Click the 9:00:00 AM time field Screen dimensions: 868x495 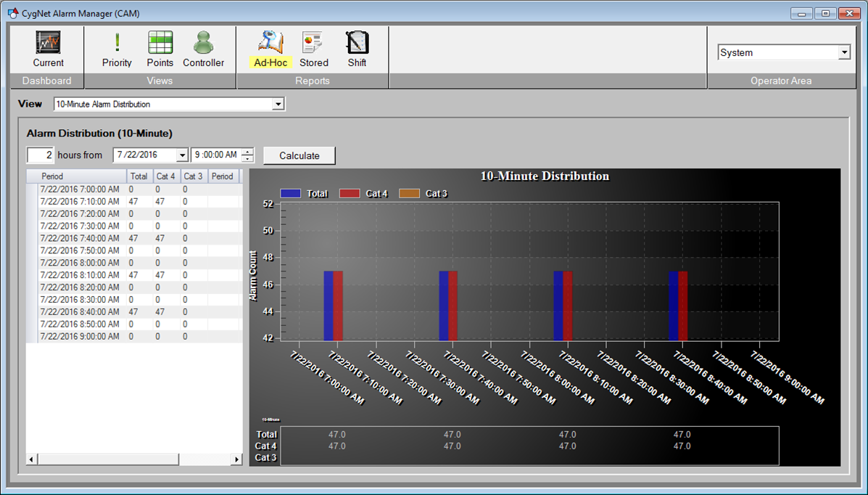pos(216,155)
